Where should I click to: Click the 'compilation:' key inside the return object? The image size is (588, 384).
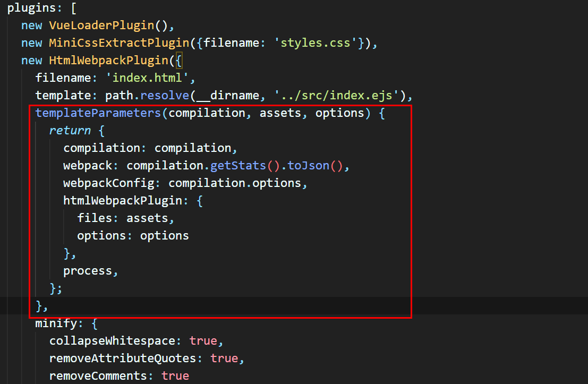tap(105, 148)
